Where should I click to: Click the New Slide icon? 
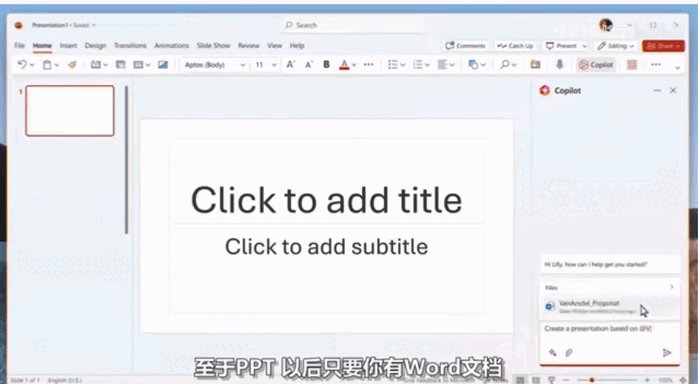[95, 65]
